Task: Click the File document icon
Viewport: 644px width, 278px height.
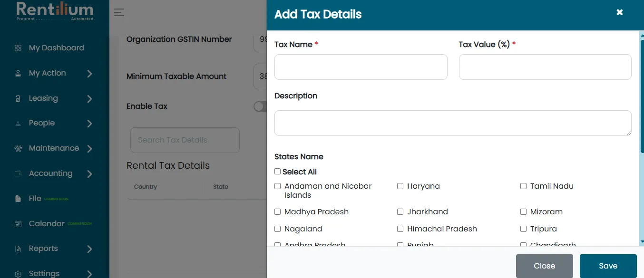Action: coord(18,199)
